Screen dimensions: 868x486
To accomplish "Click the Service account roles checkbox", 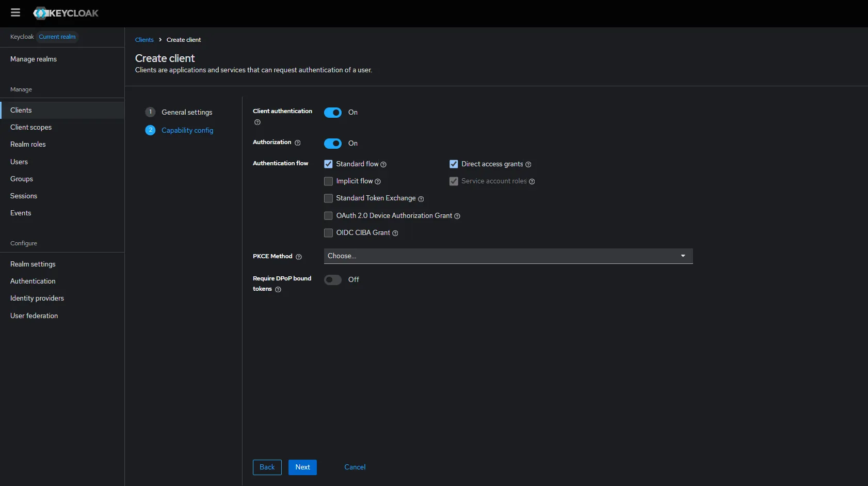I will [x=454, y=181].
